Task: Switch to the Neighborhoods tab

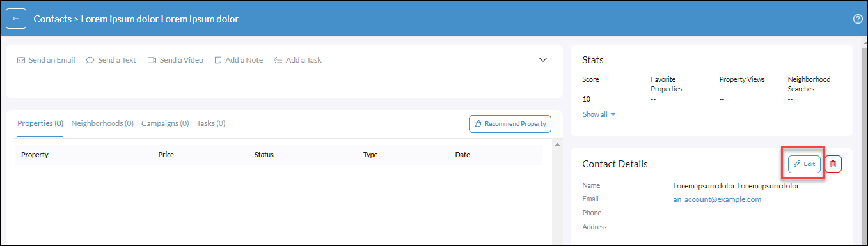Action: pyautogui.click(x=102, y=123)
